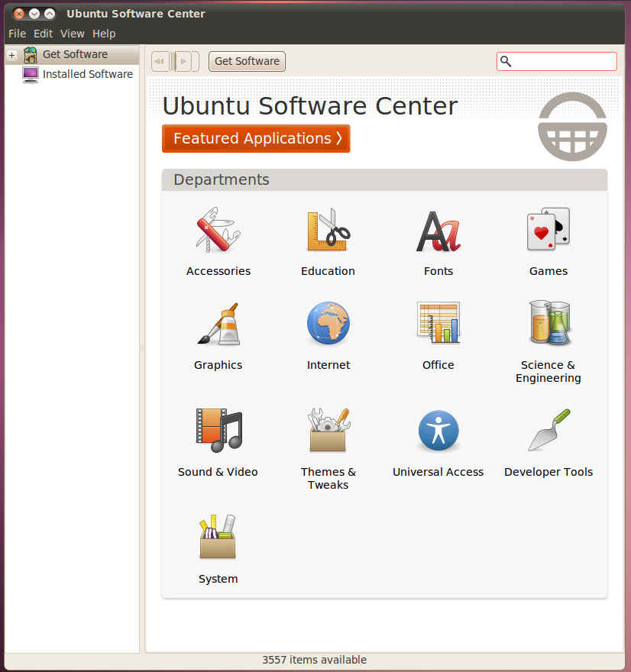Image resolution: width=631 pixels, height=672 pixels.
Task: Click the Office label
Action: point(438,365)
